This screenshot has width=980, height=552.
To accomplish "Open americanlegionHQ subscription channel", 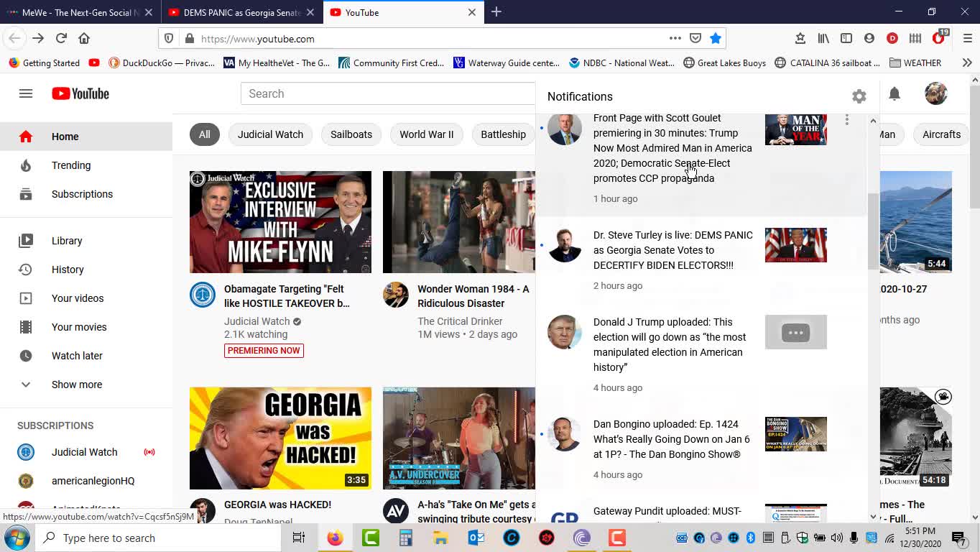I will (x=86, y=481).
